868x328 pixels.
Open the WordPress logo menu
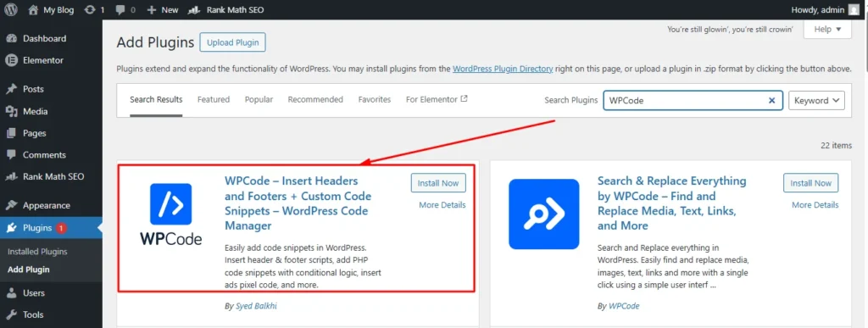pyautogui.click(x=11, y=9)
